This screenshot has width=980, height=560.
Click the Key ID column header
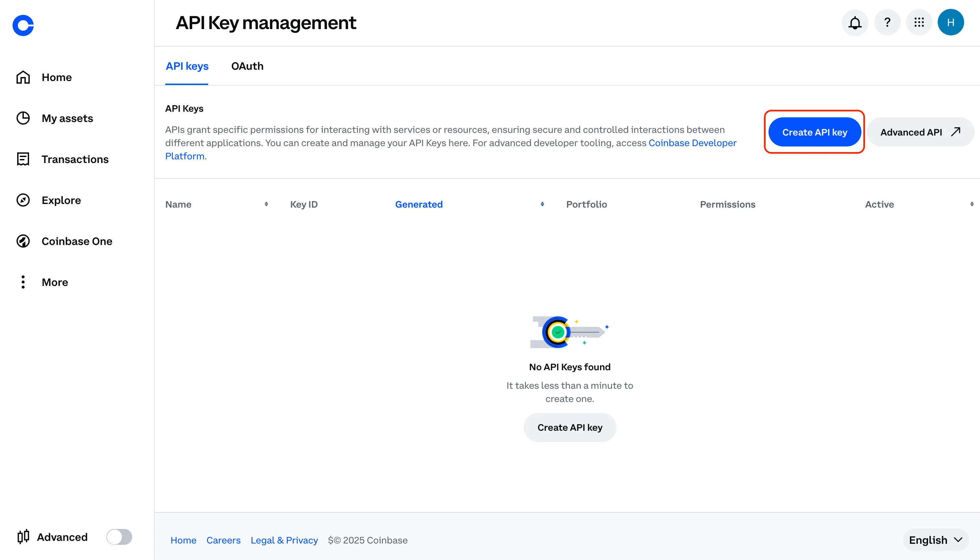point(304,204)
